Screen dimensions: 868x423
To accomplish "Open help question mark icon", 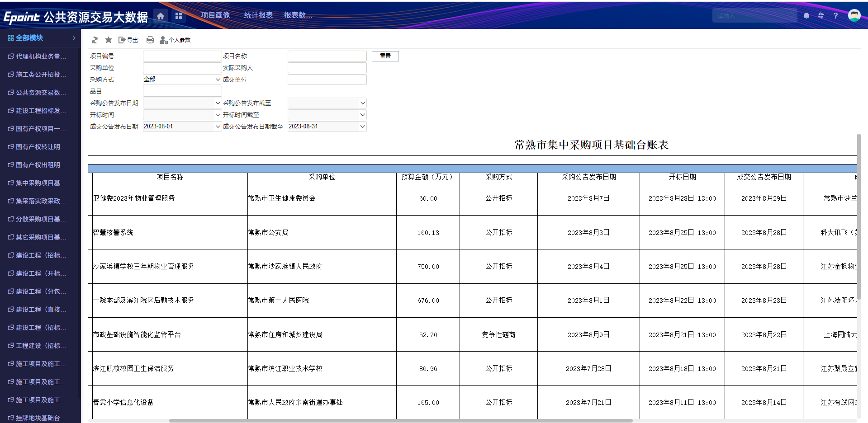I will point(835,16).
